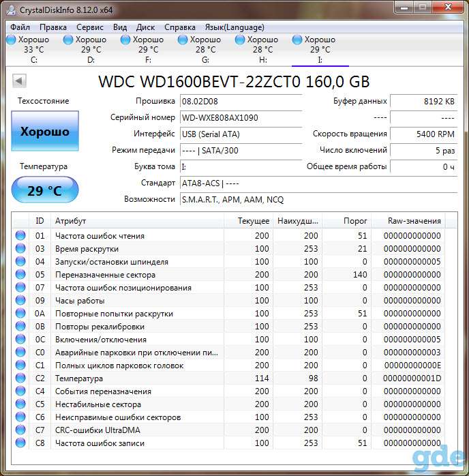Click the CrystalDiskInfo title bar icon
469x476 pixels.
tap(11, 10)
